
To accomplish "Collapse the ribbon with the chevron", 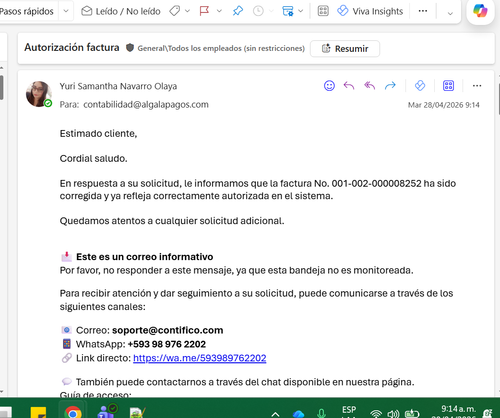I will pos(450,13).
